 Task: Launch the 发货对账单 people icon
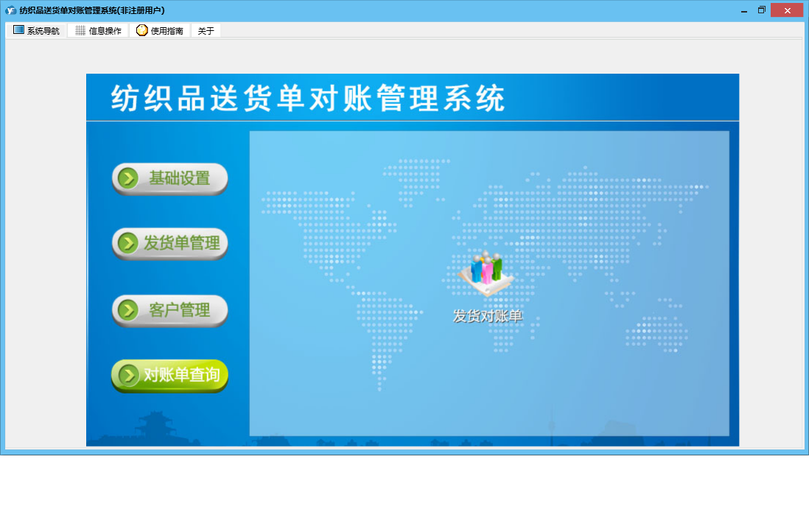click(x=485, y=273)
